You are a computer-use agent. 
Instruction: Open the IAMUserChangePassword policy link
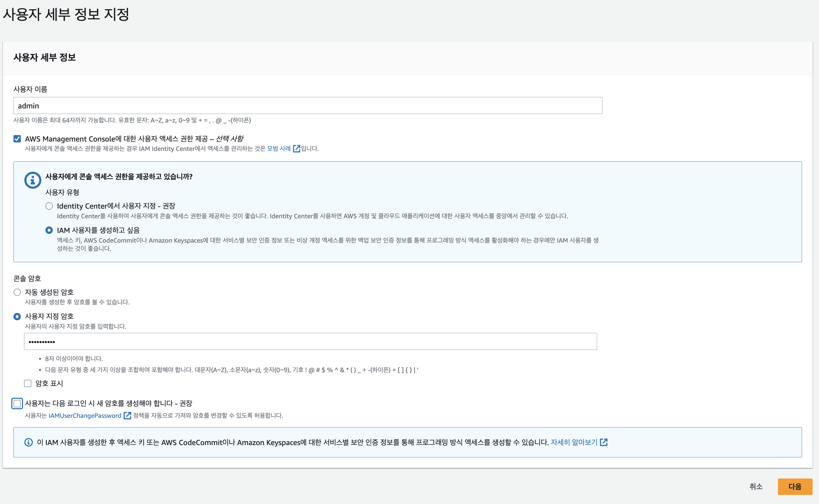tap(85, 416)
